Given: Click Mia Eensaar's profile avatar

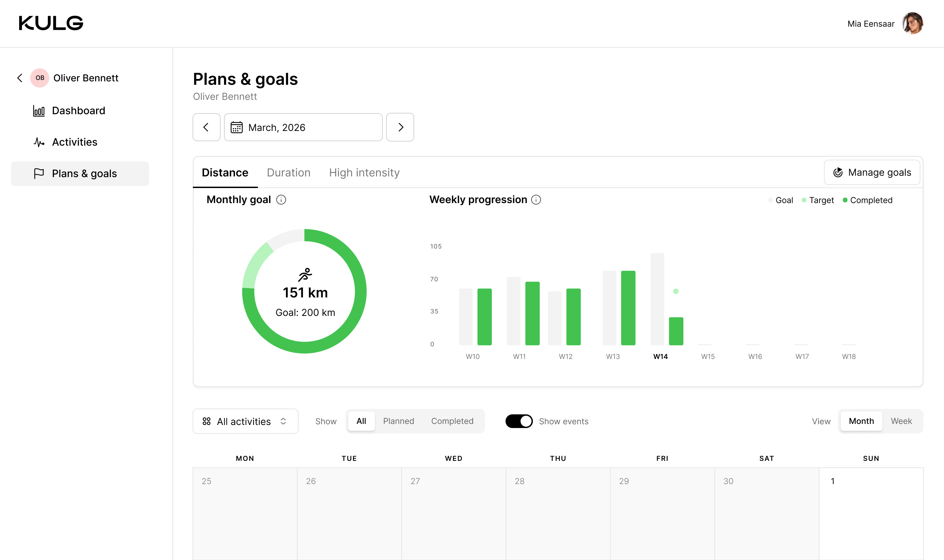Looking at the screenshot, I should (912, 23).
